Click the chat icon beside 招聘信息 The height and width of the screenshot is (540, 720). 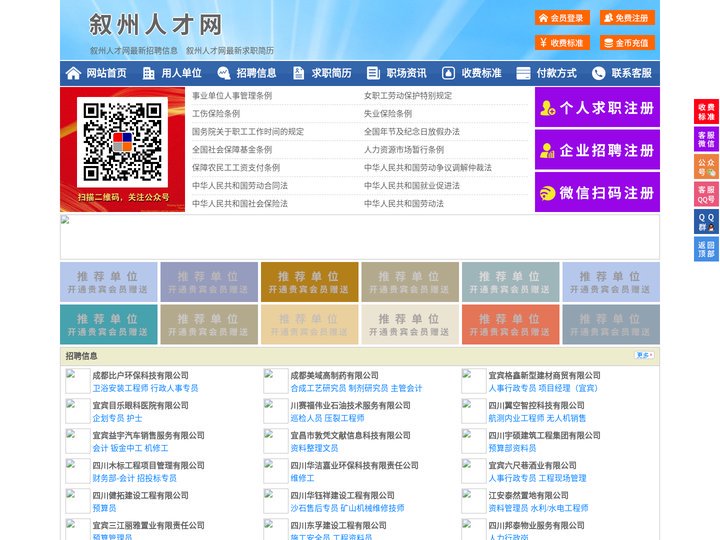coord(223,73)
